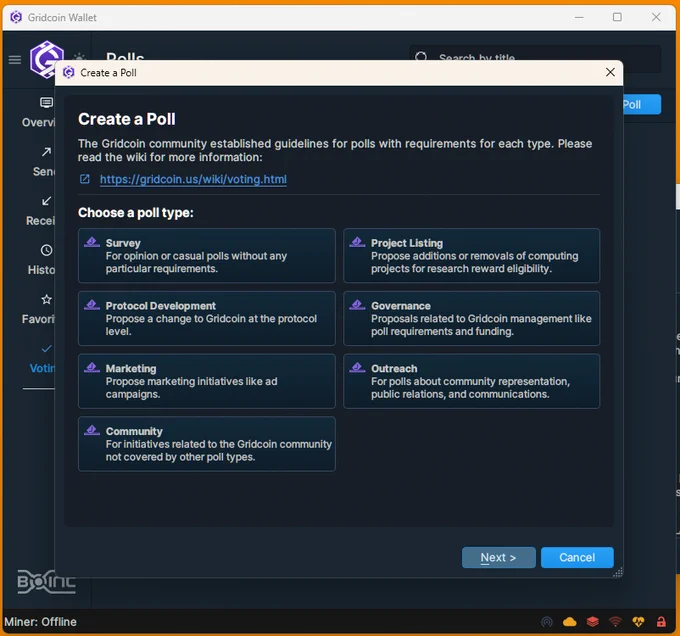Maximize the Gridcoin Wallet window

(617, 17)
